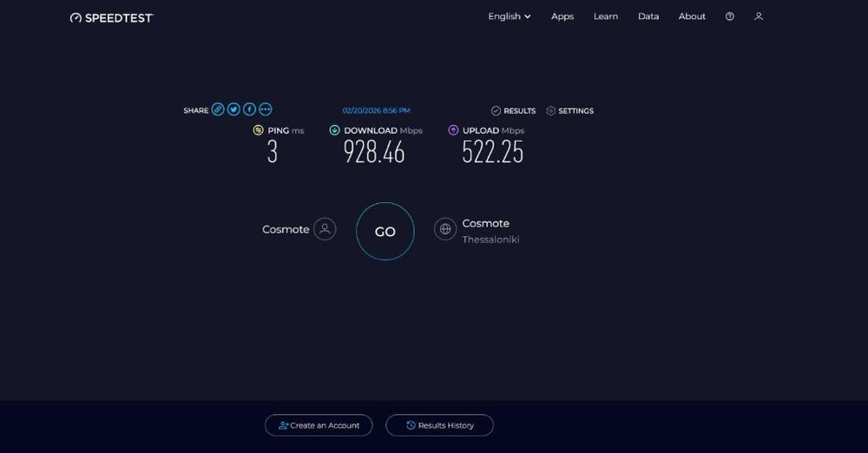Open Results History

[439, 425]
